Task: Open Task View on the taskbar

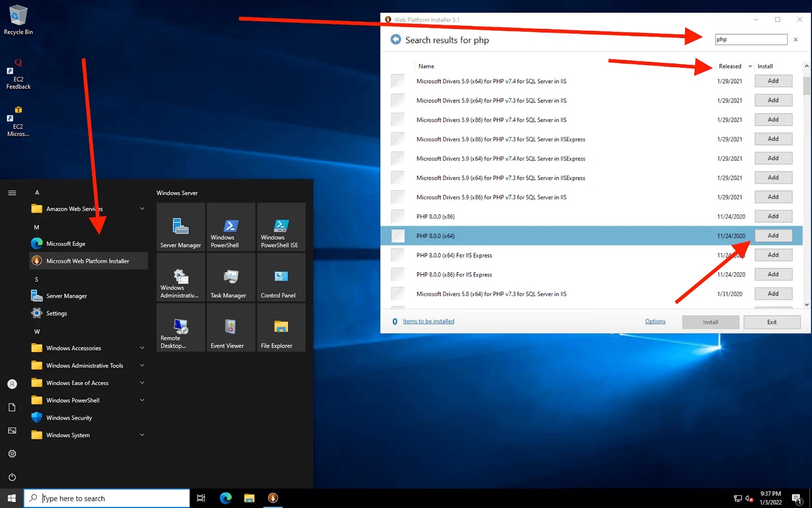Action: click(201, 498)
